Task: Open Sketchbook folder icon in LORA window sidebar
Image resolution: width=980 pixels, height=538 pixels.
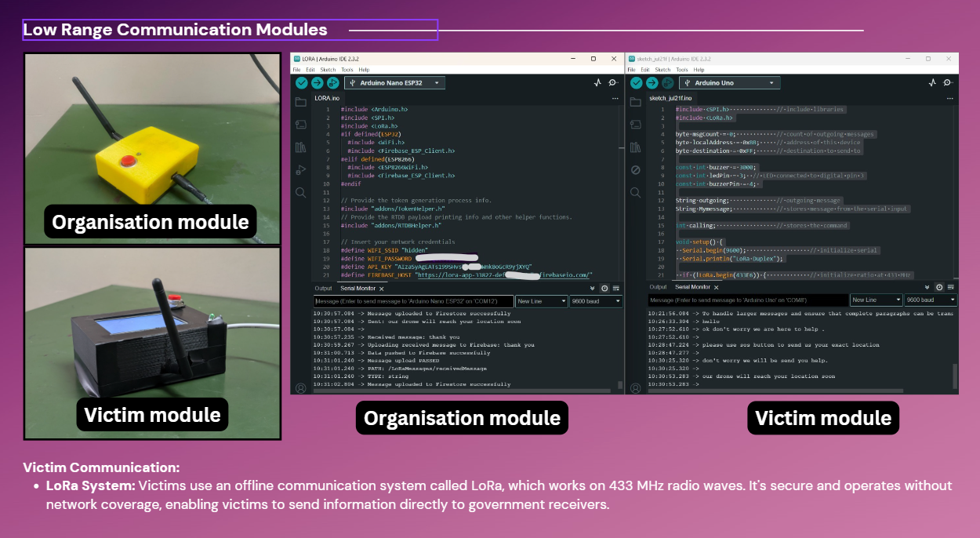Action: pos(300,102)
